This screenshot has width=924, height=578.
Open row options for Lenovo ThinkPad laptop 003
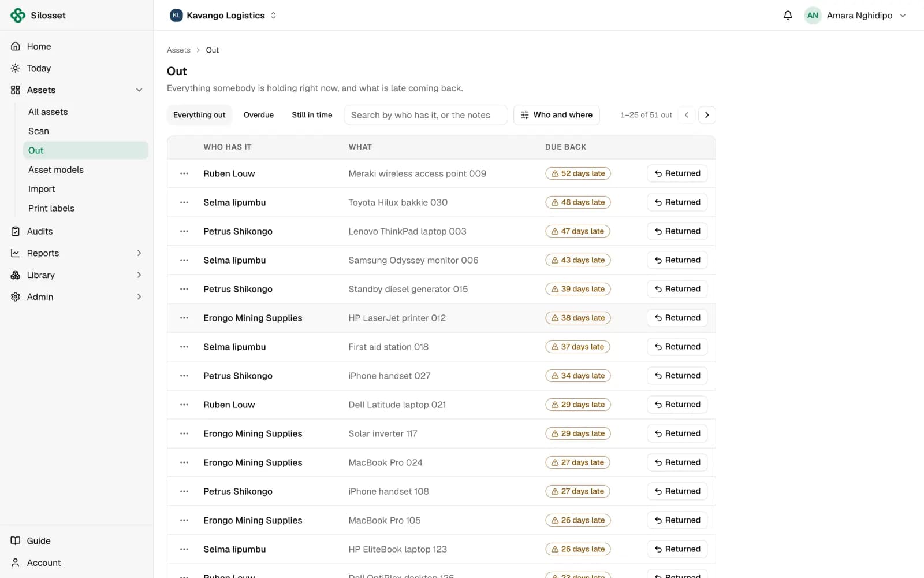184,231
